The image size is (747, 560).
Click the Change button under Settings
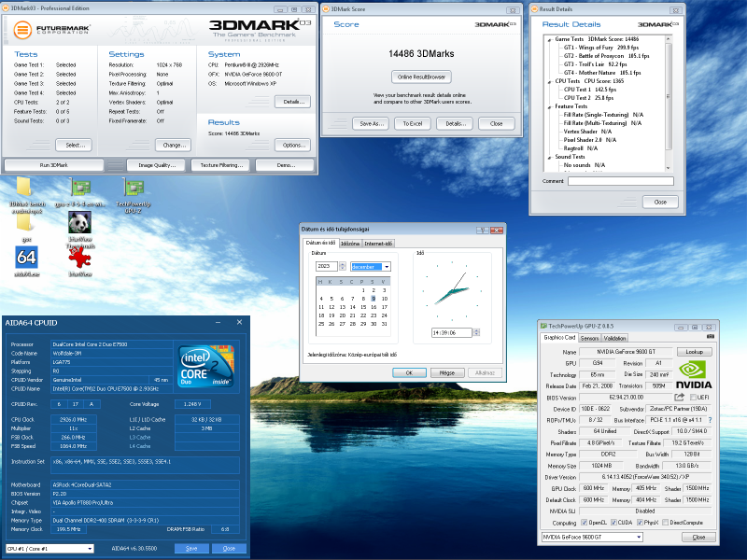pyautogui.click(x=173, y=145)
